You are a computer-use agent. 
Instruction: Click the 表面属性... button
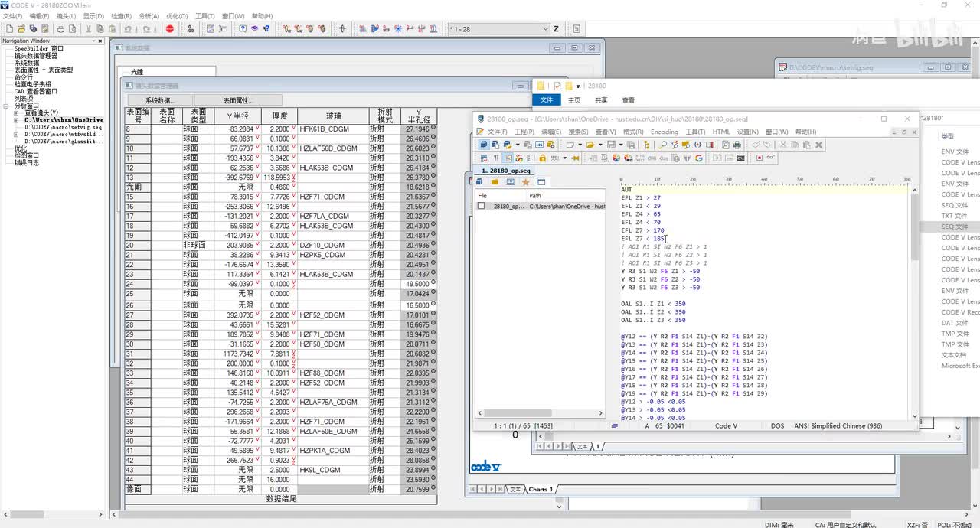pyautogui.click(x=237, y=100)
